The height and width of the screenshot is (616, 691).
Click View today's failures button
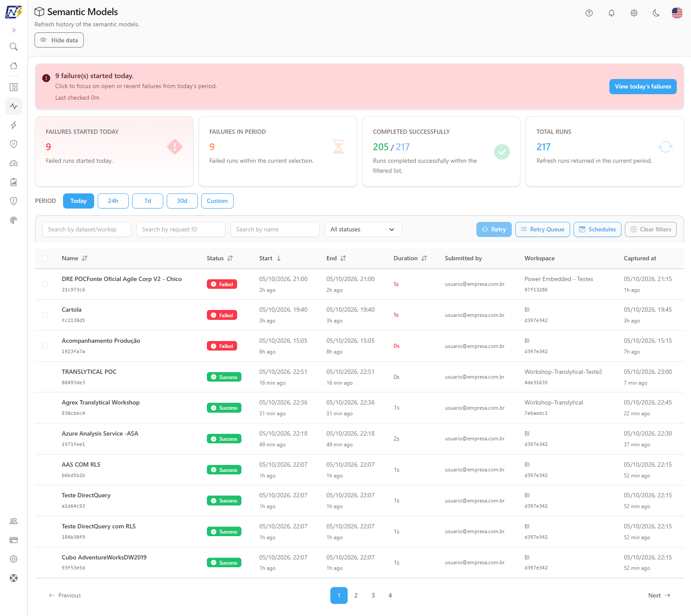click(x=643, y=86)
